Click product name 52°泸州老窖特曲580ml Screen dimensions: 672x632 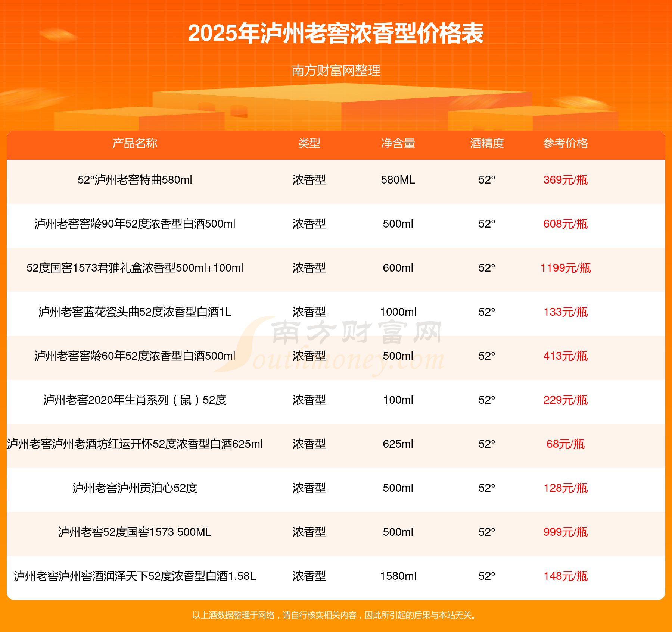tap(135, 180)
